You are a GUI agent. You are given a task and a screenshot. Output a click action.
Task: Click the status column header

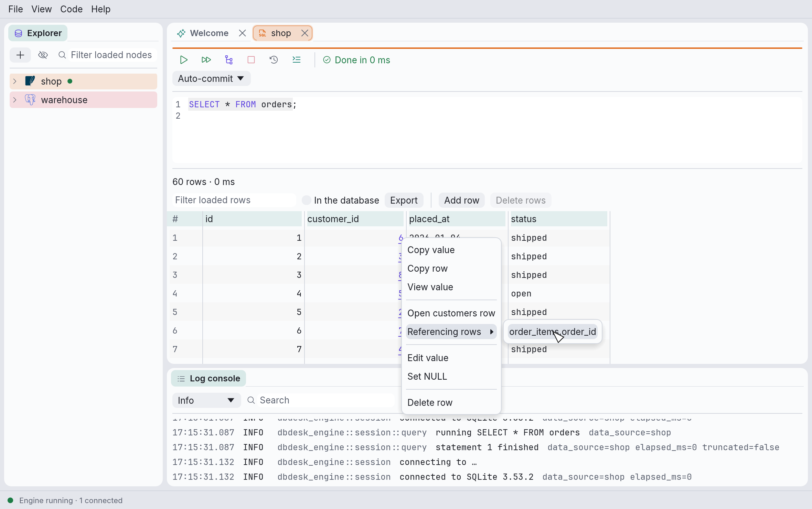pos(559,219)
